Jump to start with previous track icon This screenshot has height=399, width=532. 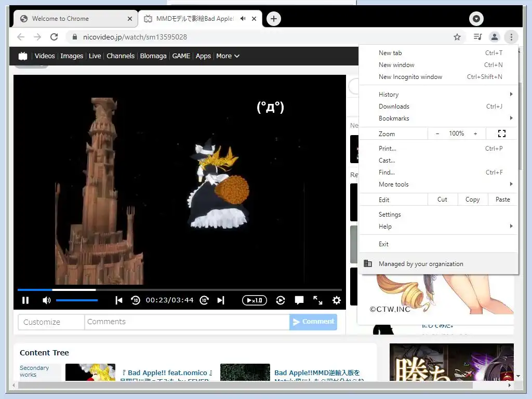point(119,300)
